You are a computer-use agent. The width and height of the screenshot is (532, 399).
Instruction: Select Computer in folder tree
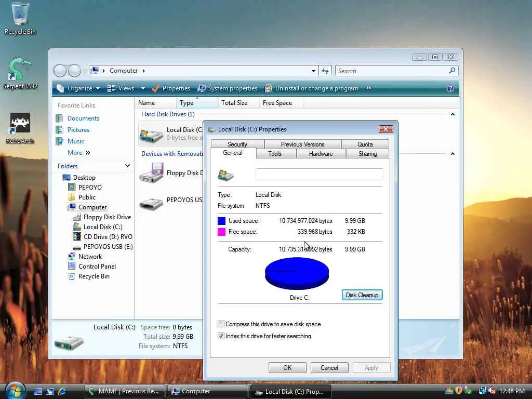(x=92, y=207)
